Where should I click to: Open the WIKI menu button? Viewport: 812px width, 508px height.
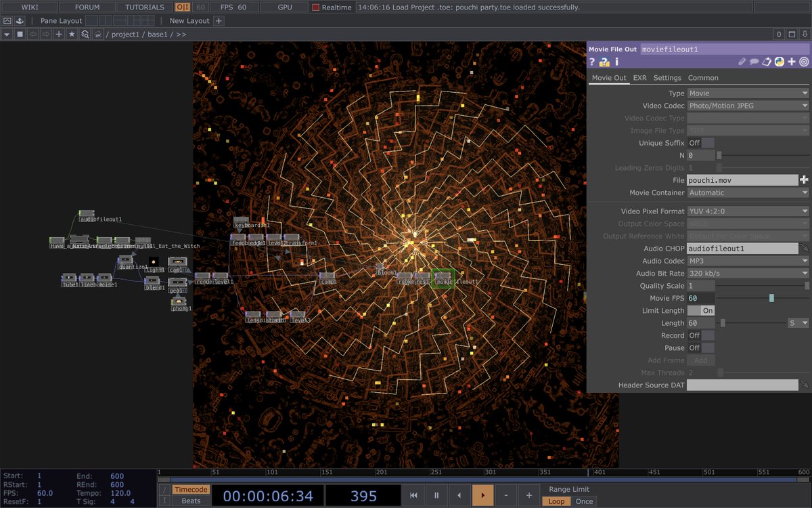click(29, 7)
